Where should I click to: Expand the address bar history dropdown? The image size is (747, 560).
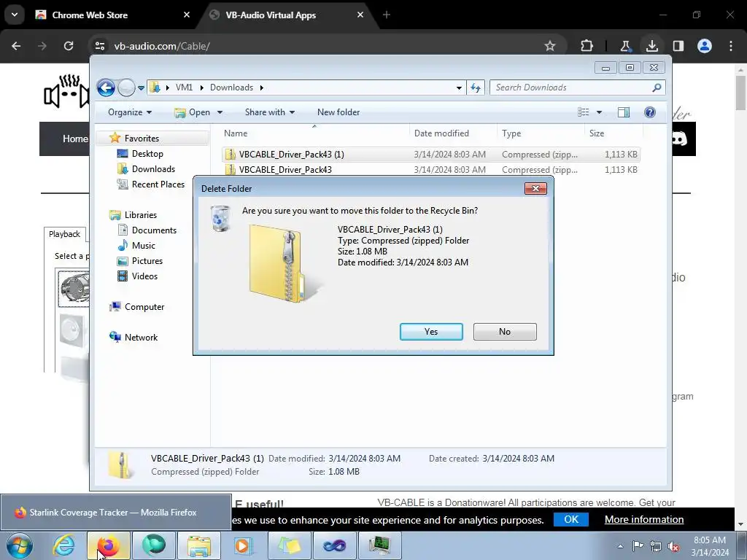point(459,88)
